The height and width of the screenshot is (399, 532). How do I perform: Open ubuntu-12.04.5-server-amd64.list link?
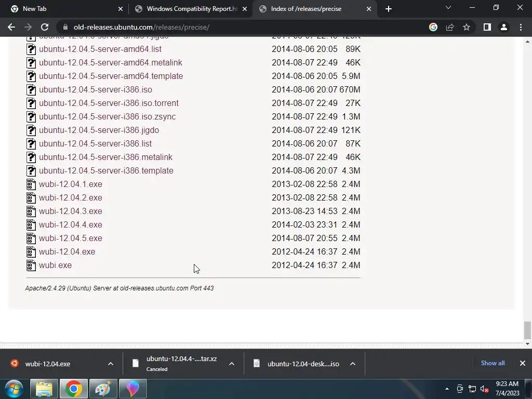[x=100, y=49]
